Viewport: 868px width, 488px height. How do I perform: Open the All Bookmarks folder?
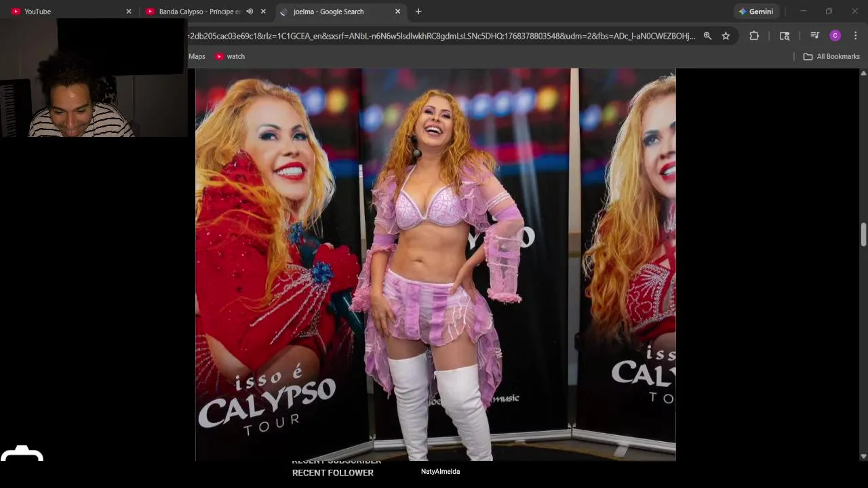click(831, 56)
